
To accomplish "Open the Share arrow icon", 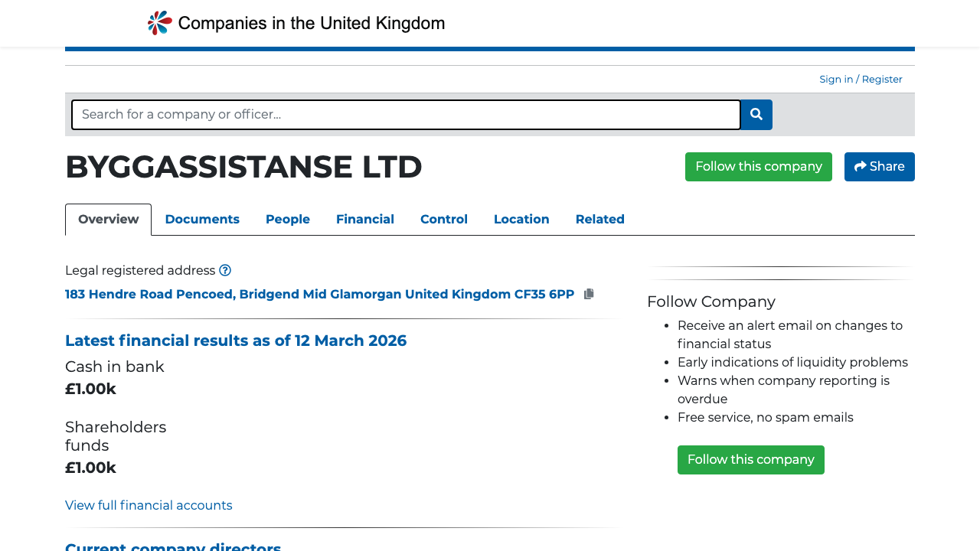I will pyautogui.click(x=860, y=166).
